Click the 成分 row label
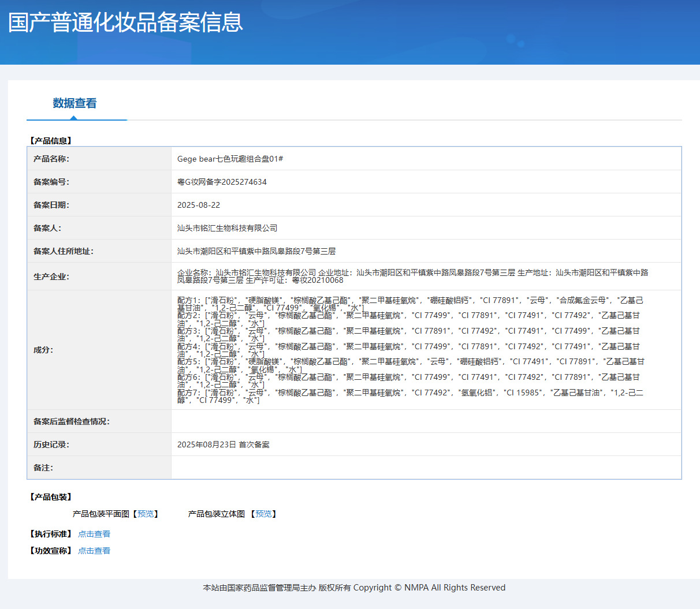 click(43, 350)
